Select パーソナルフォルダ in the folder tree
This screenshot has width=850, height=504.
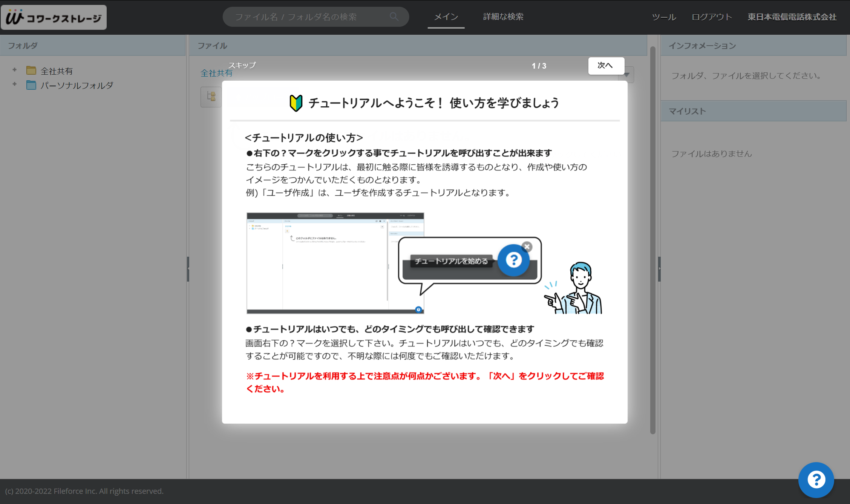point(77,85)
